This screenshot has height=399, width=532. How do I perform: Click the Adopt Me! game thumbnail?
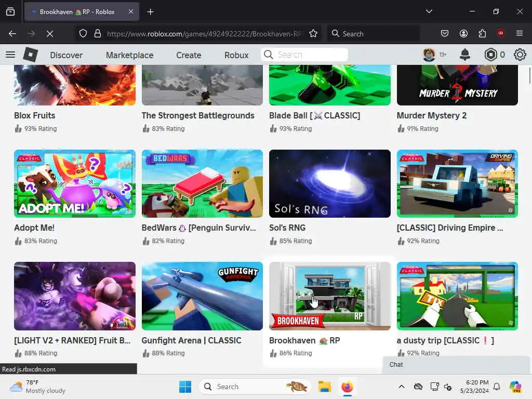[x=75, y=183]
